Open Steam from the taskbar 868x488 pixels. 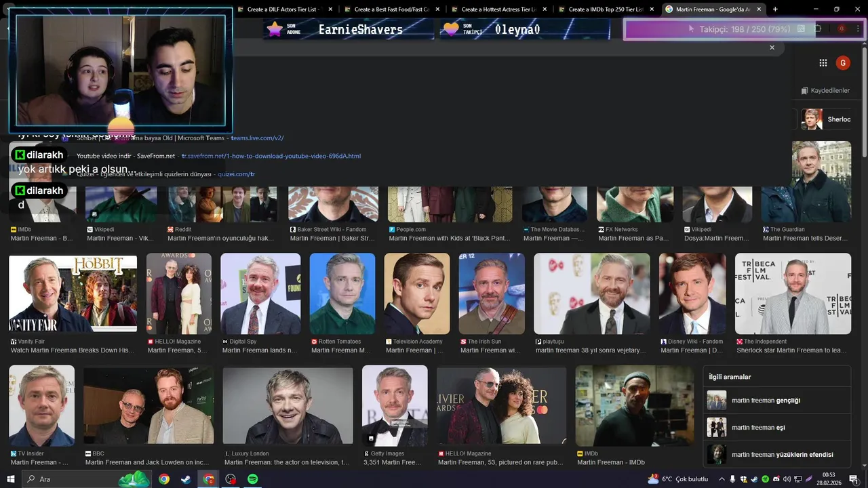(x=185, y=479)
